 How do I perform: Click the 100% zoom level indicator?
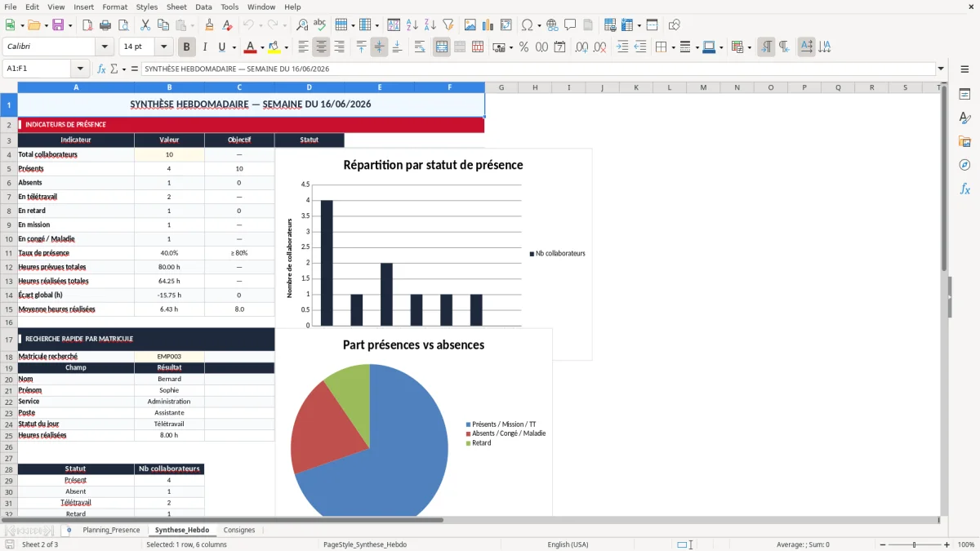click(x=965, y=544)
